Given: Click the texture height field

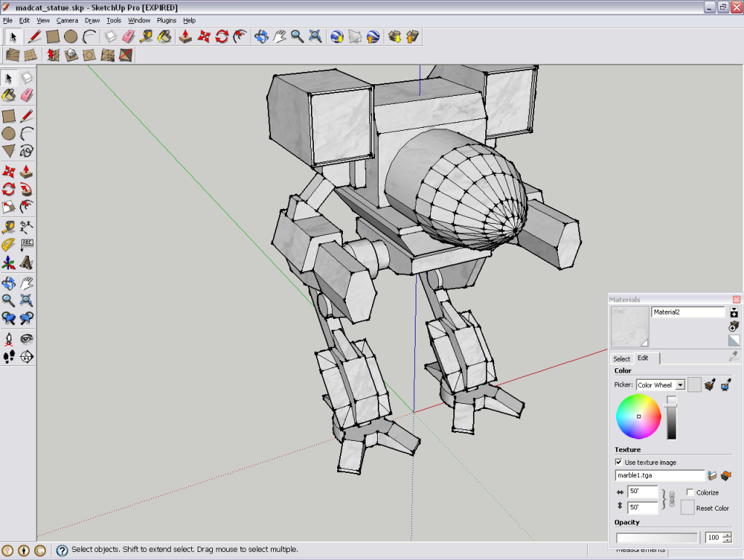Looking at the screenshot, I should pyautogui.click(x=642, y=508).
